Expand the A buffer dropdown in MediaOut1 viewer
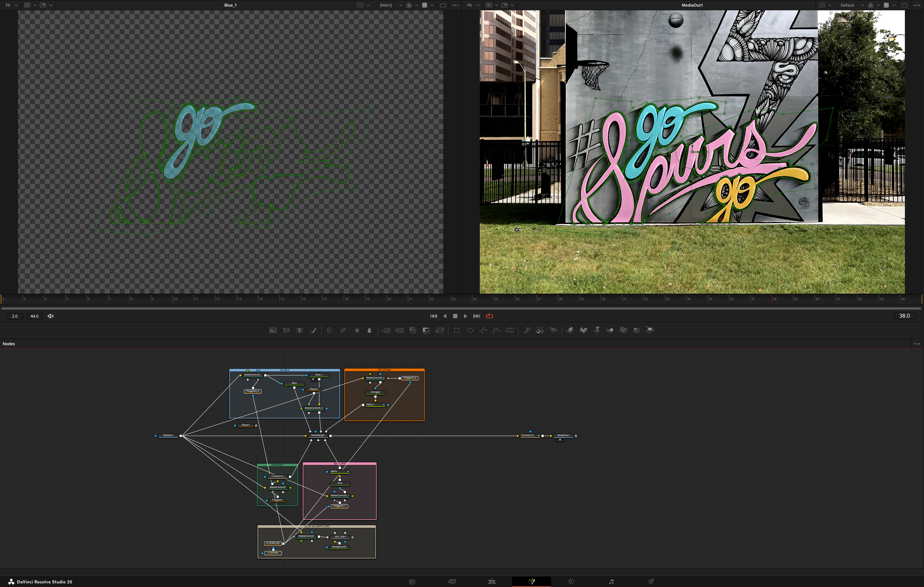 (496, 5)
